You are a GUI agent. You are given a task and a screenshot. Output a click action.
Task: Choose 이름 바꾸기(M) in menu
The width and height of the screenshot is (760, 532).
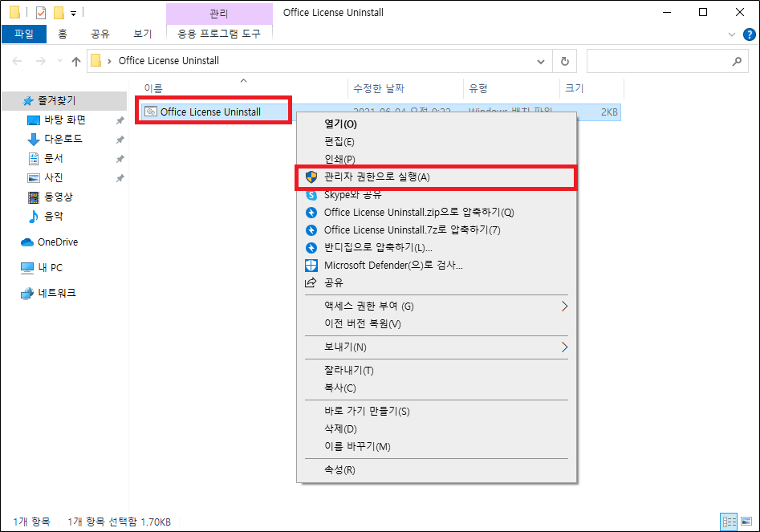(x=437, y=447)
